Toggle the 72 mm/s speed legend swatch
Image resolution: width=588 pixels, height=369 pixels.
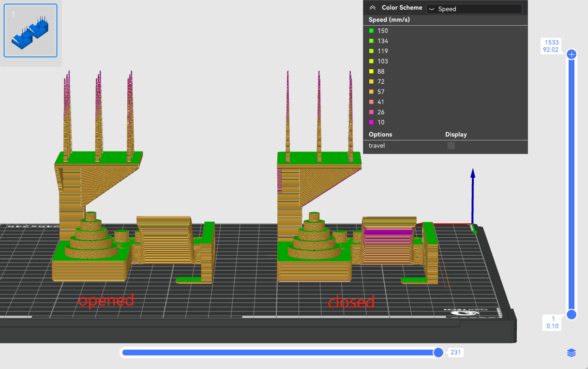371,82
